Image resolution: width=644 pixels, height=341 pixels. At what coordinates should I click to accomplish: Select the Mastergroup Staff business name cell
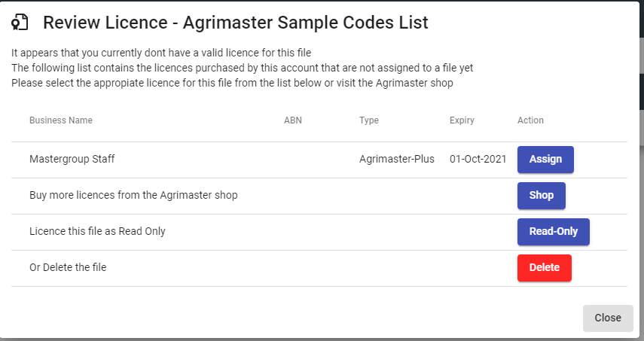pos(72,159)
